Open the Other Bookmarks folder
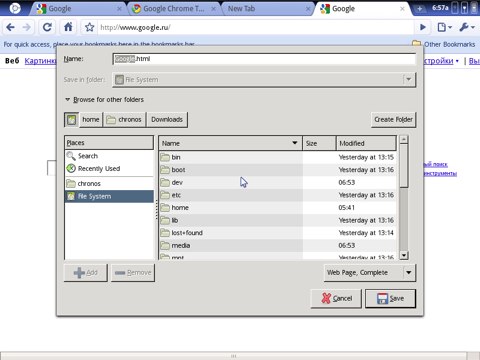480x360 pixels. (444, 44)
